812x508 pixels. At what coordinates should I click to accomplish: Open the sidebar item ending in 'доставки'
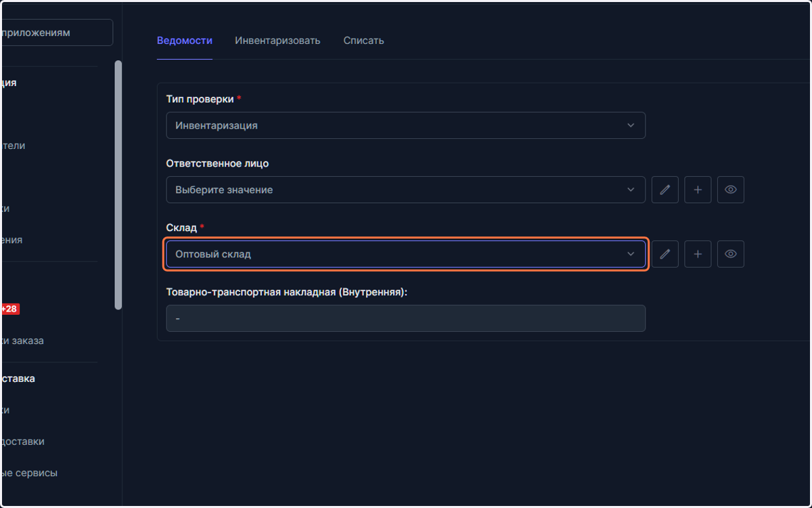(x=22, y=441)
